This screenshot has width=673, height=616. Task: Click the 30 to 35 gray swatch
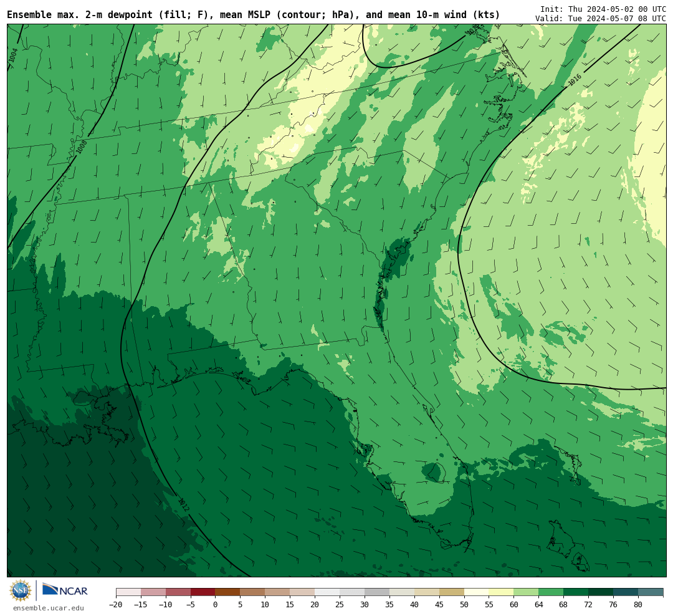pos(377,592)
